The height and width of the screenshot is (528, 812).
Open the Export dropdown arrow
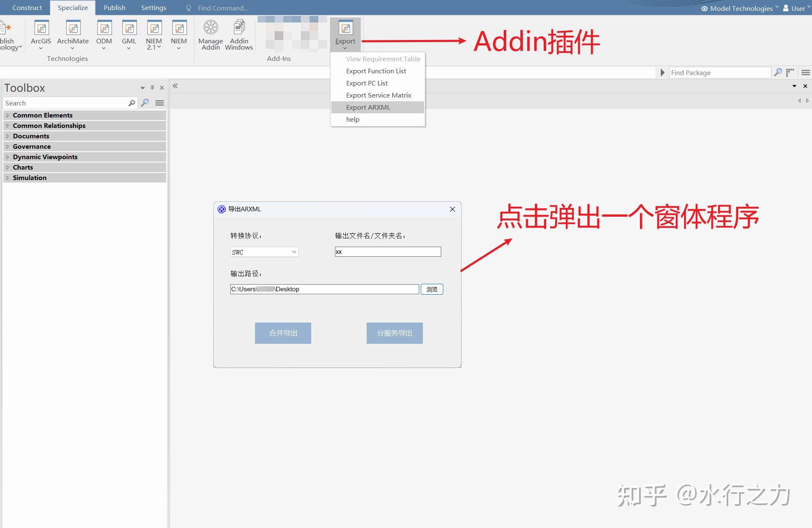345,47
